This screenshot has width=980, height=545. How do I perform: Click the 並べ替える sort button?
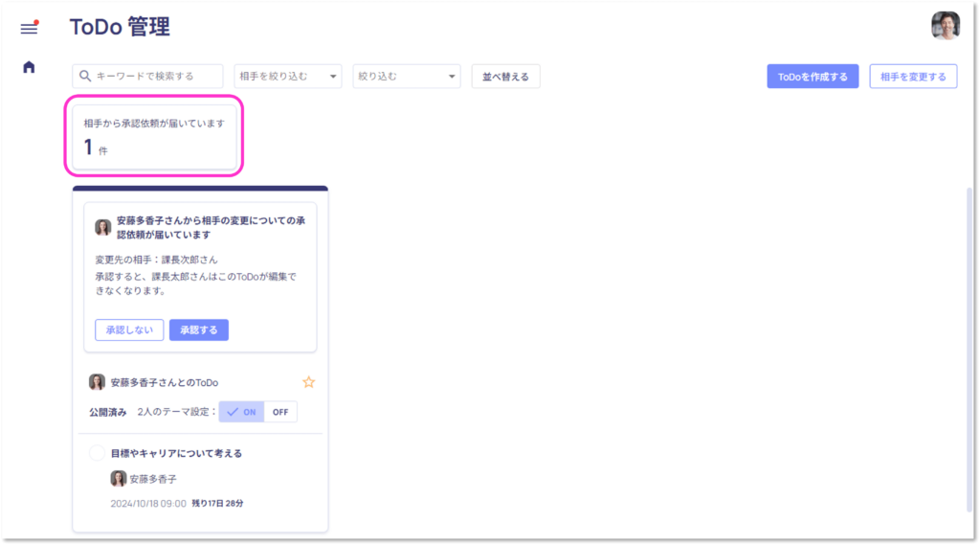point(505,77)
